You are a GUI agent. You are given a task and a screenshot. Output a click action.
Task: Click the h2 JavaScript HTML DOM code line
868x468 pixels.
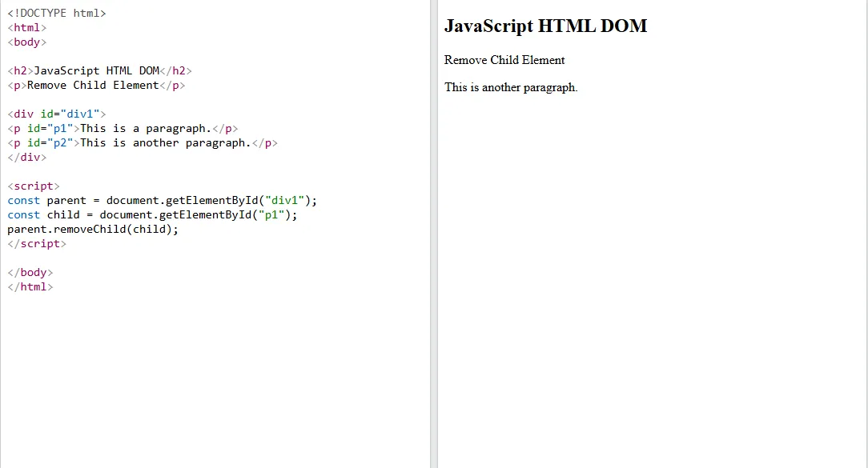(x=99, y=71)
